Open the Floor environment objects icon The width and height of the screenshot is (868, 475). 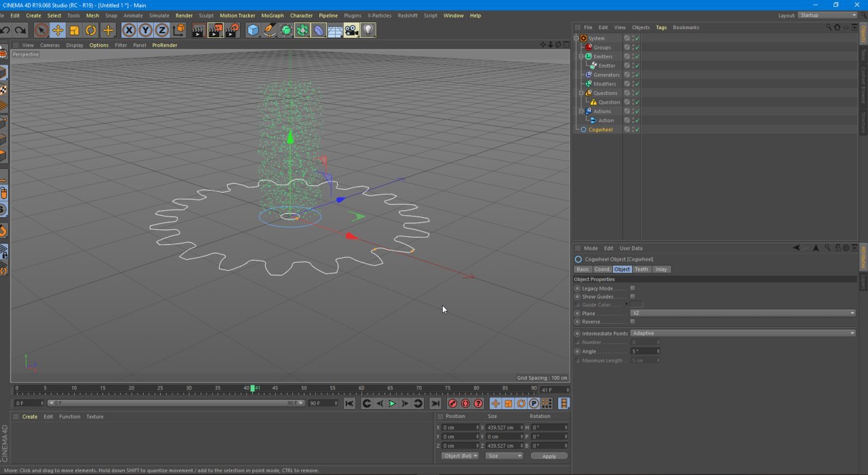[x=335, y=30]
